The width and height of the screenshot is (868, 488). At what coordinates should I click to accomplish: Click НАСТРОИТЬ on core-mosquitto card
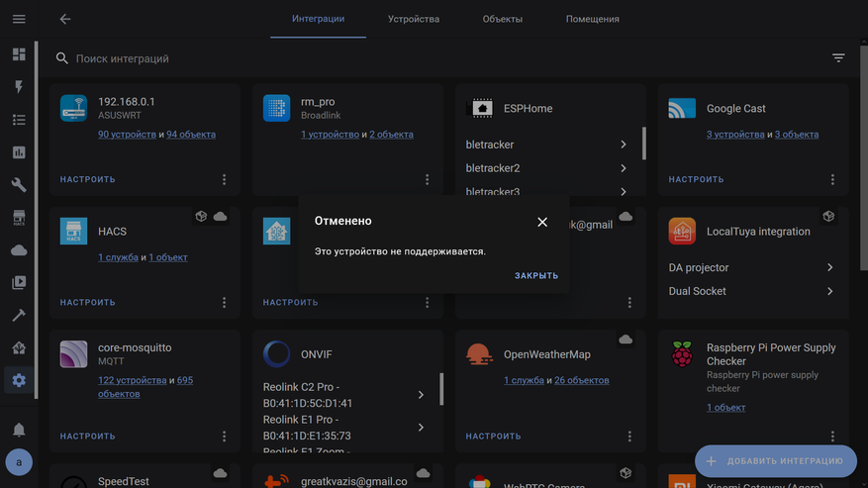87,437
